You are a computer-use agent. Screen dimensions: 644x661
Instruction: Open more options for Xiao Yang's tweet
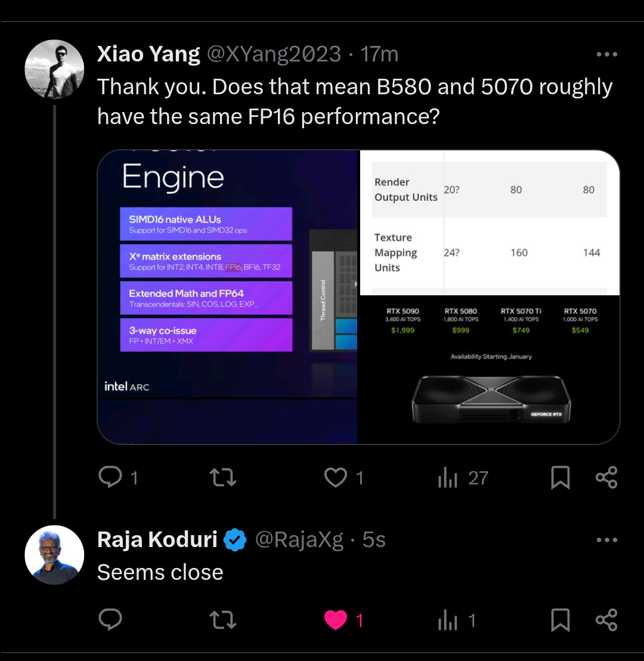[x=606, y=55]
